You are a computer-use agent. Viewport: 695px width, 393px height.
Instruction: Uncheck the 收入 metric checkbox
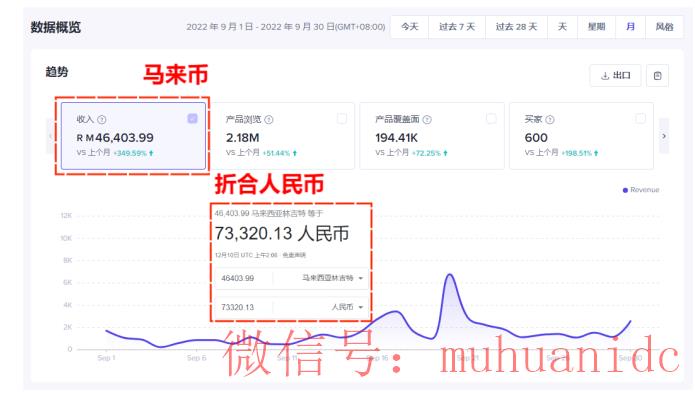192,118
